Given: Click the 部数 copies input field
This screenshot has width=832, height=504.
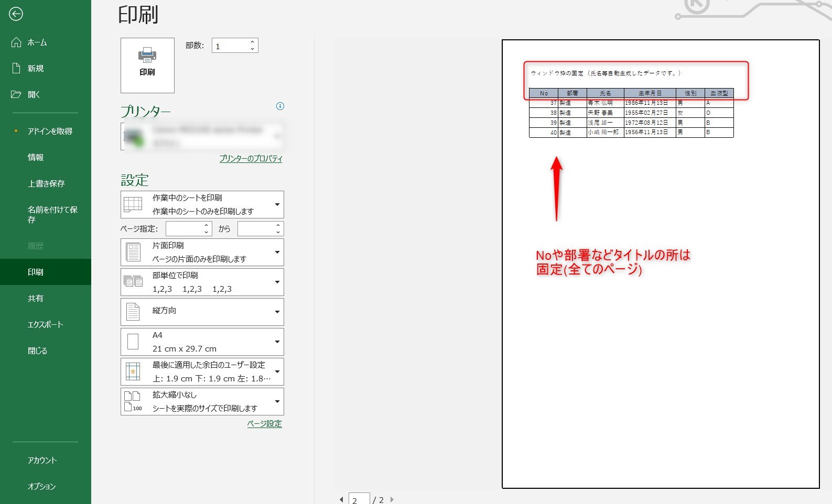Looking at the screenshot, I should coord(230,46).
